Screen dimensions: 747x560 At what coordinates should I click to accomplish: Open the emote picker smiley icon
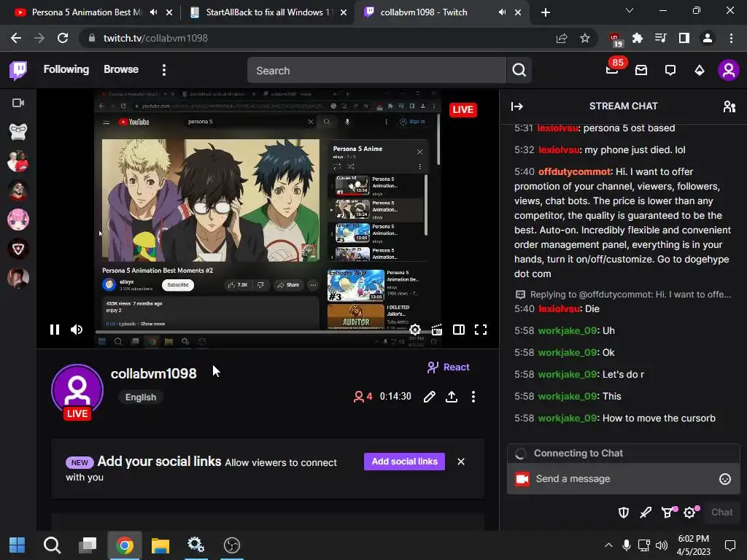tap(724, 479)
